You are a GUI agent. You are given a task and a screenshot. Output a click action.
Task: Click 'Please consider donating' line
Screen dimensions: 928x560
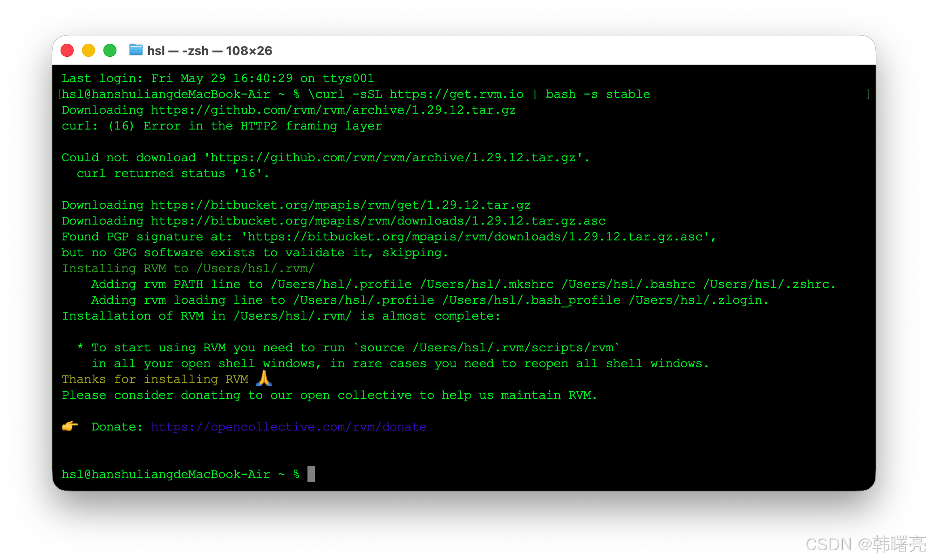pyautogui.click(x=329, y=395)
